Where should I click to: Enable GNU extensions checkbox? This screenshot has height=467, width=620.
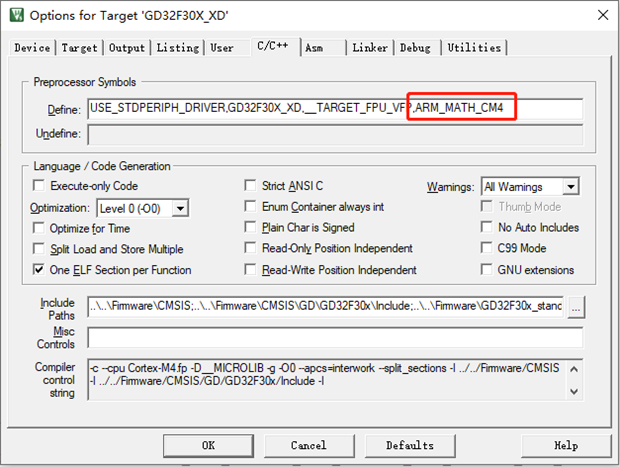pyautogui.click(x=486, y=270)
